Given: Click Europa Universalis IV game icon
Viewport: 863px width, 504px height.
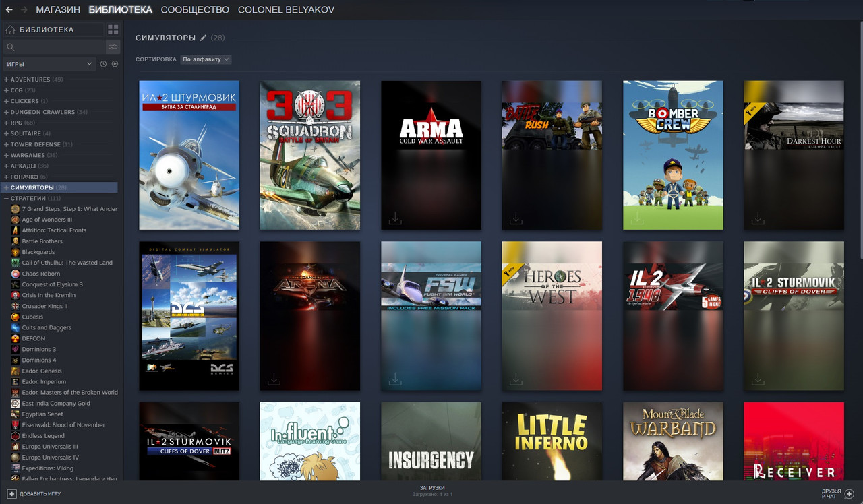Looking at the screenshot, I should click(x=16, y=458).
